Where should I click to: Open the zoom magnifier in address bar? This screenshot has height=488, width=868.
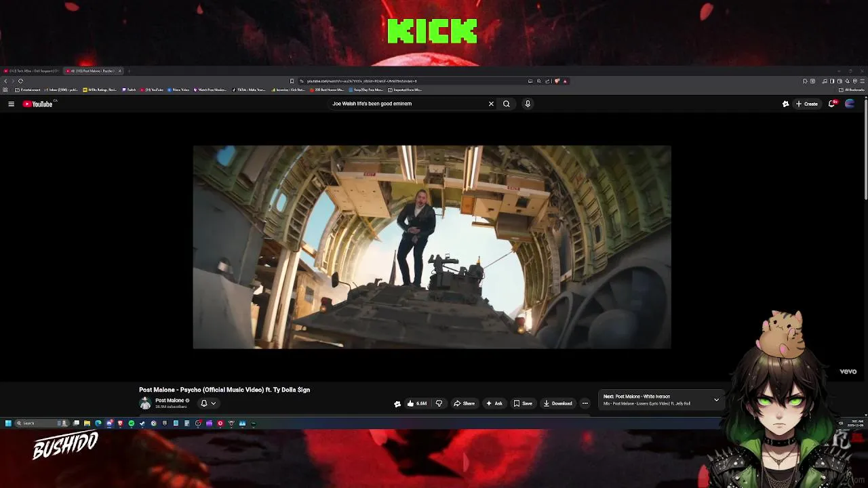539,81
